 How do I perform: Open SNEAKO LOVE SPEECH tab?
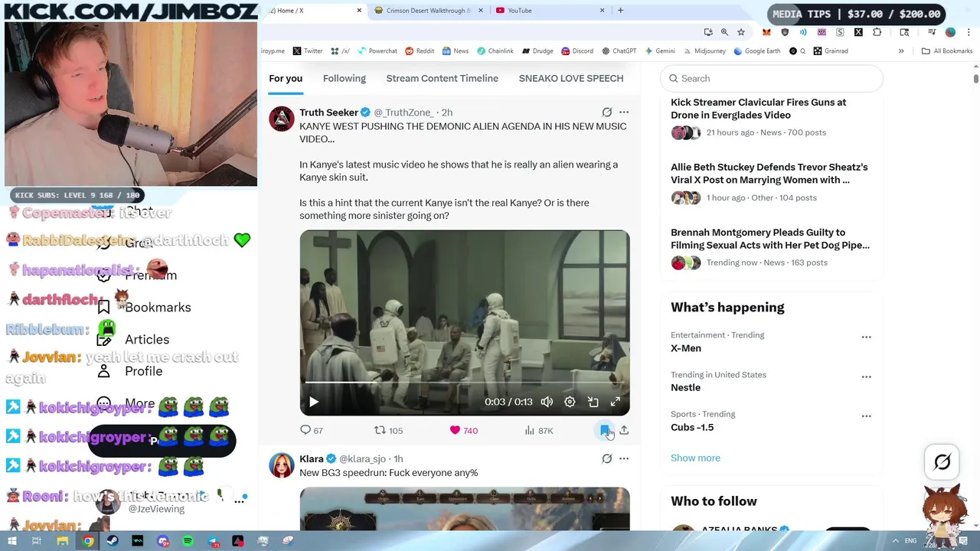pos(571,78)
